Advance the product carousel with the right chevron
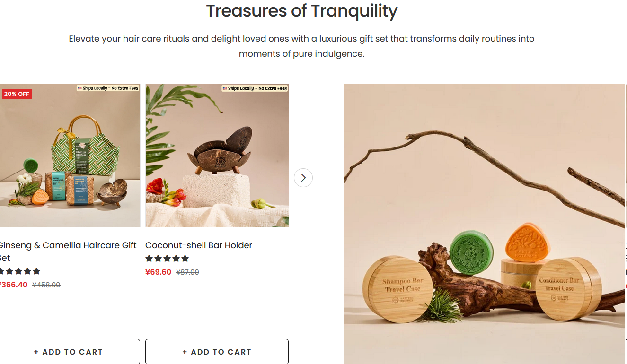 tap(303, 178)
